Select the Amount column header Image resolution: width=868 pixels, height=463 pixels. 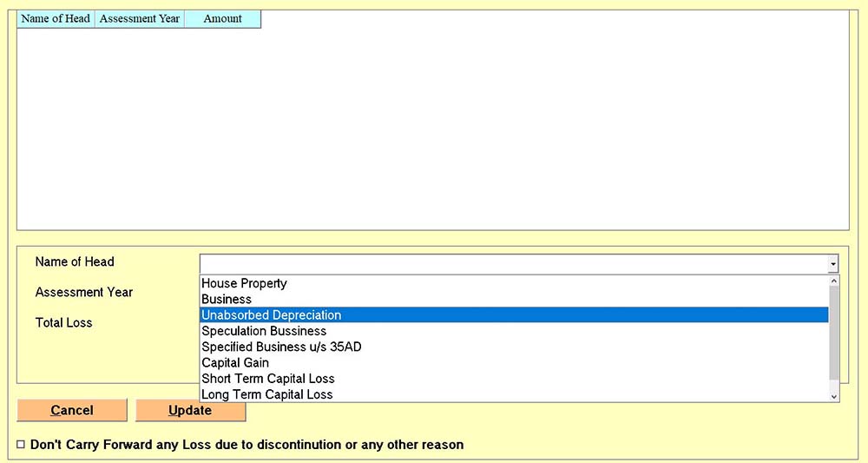(x=222, y=18)
